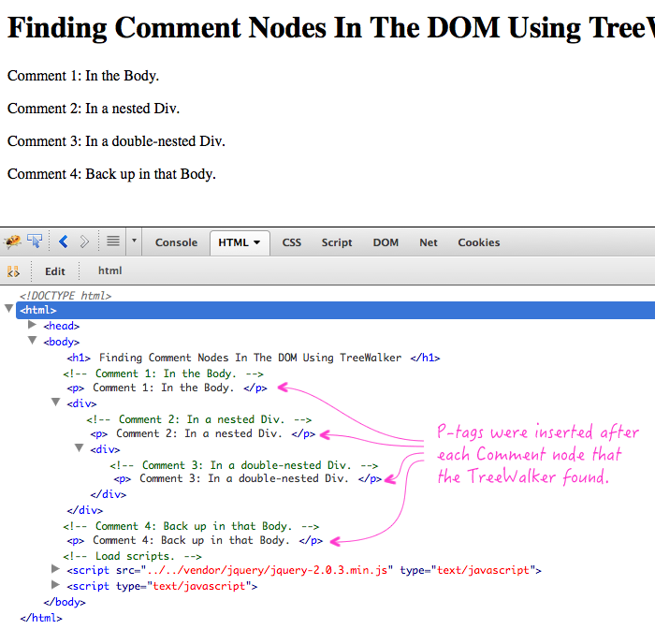
Task: Click the outer </div> closing tag
Action: coord(85,510)
